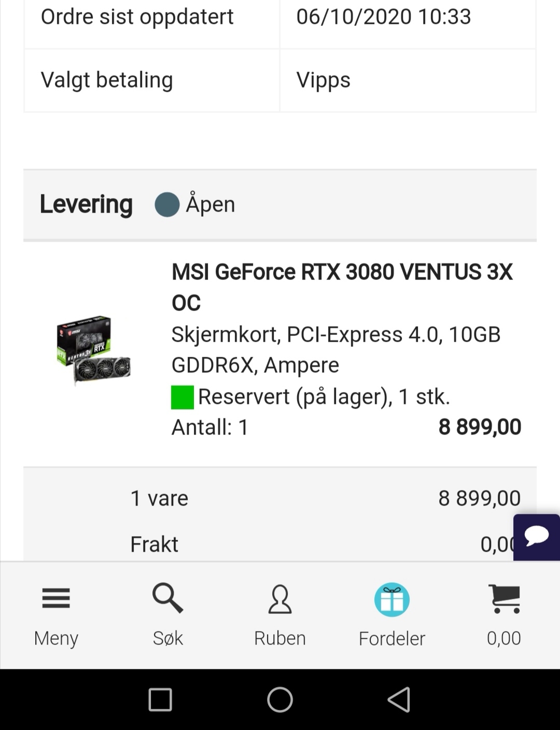Open the shopping cart icon
560x730 pixels.
(505, 599)
